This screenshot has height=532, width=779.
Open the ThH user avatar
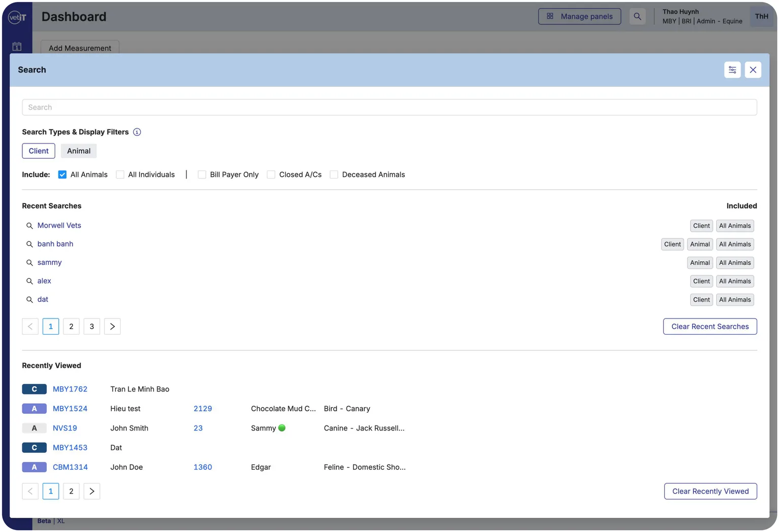(762, 16)
